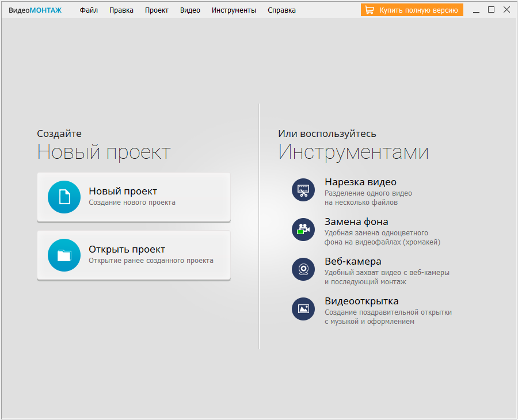Open the Инструменты menu
Image resolution: width=518 pixels, height=420 pixels.
tap(234, 10)
